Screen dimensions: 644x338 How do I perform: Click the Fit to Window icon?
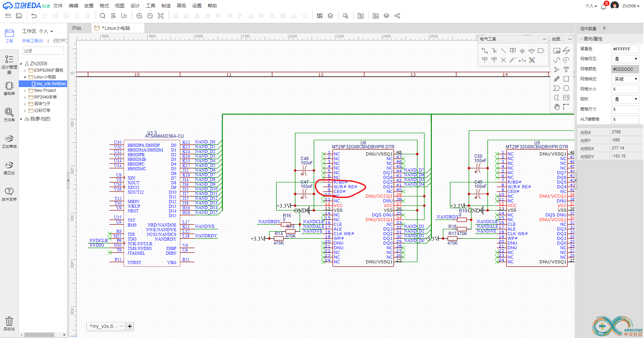[x=161, y=16]
